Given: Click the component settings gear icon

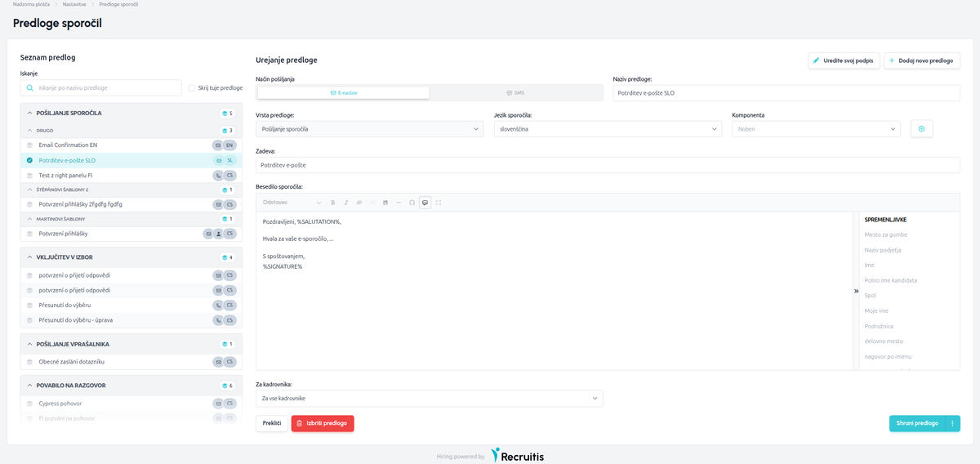Looking at the screenshot, I should click(x=921, y=129).
